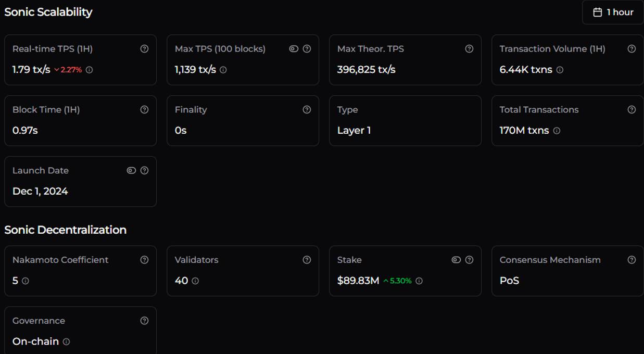
Task: Click info icon next to On-chain governance
Action: pos(66,342)
